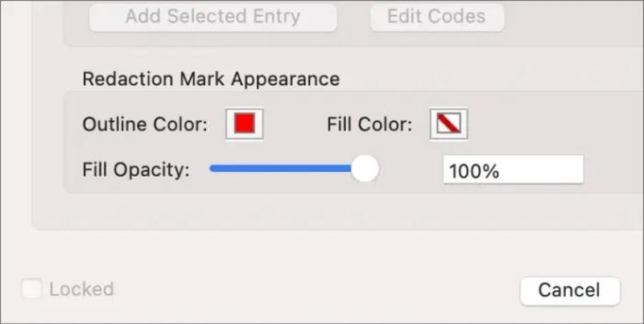Click the diagonal slash in Fill Color swatch
Screen dimensions: 644x324
click(448, 123)
